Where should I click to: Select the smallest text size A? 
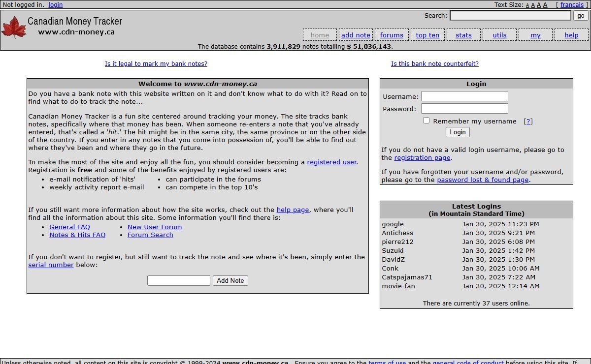pos(527,5)
